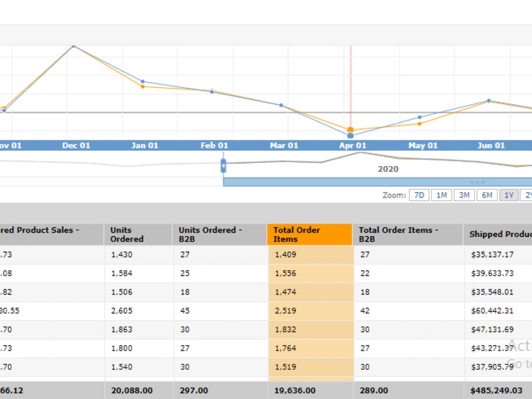Set chart zoom to 1M
The height and width of the screenshot is (399, 532).
pyautogui.click(x=442, y=195)
